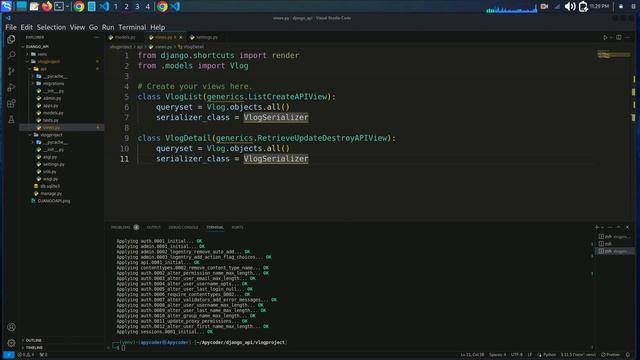This screenshot has width=640, height=360.
Task: Open the Go menu
Action: click(93, 27)
